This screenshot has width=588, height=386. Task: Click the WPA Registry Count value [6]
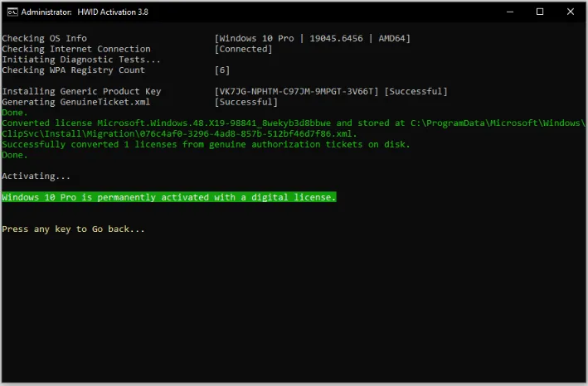click(222, 70)
